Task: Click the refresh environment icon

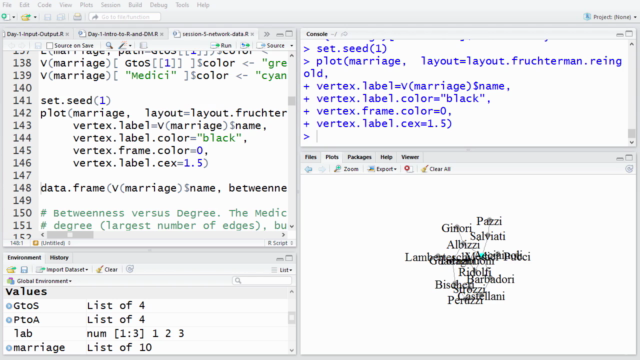Action: pos(130,269)
